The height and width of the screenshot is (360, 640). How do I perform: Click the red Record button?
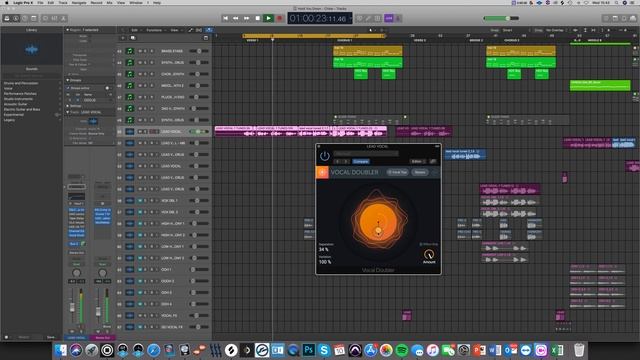280,18
